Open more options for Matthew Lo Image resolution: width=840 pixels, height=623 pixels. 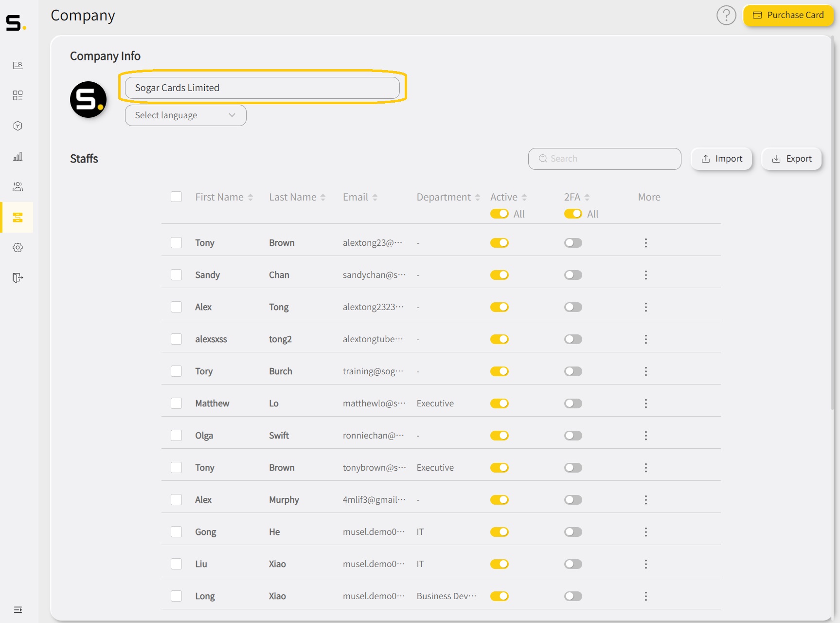coord(646,403)
